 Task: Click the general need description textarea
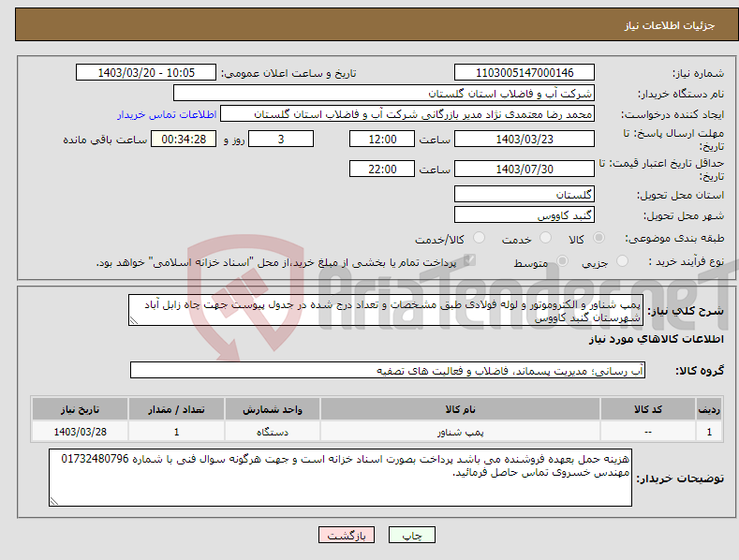click(x=386, y=310)
